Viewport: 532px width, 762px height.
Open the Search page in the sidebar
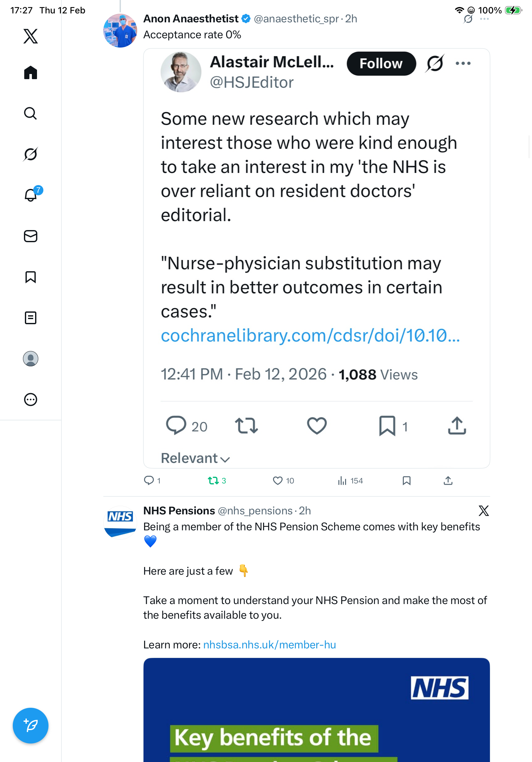31,114
